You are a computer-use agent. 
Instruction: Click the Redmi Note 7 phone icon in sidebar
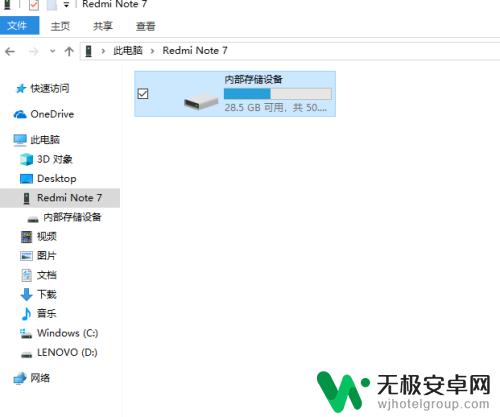[27, 198]
